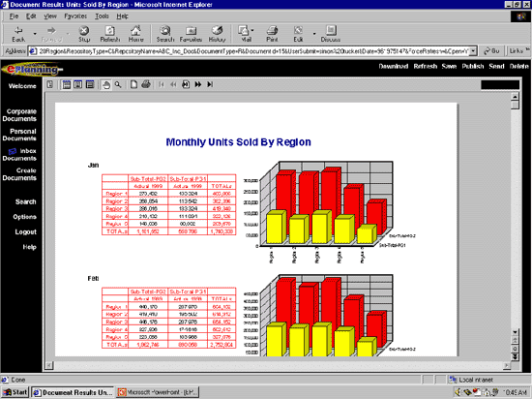This screenshot has width=532, height=399.
Task: Click the Publish link
Action: (473, 66)
